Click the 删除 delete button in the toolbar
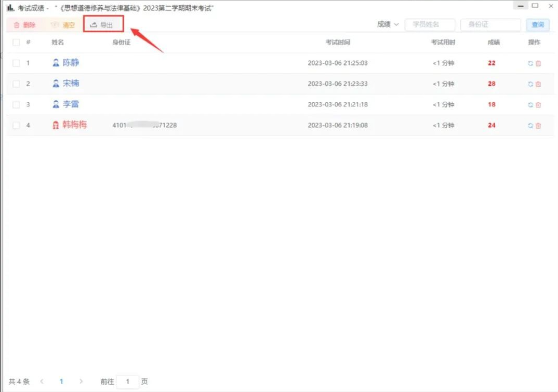The width and height of the screenshot is (558, 392). (x=25, y=24)
